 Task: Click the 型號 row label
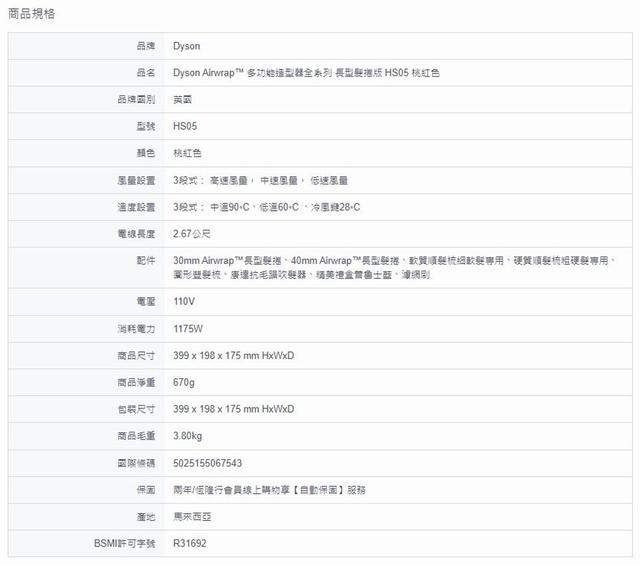click(145, 127)
